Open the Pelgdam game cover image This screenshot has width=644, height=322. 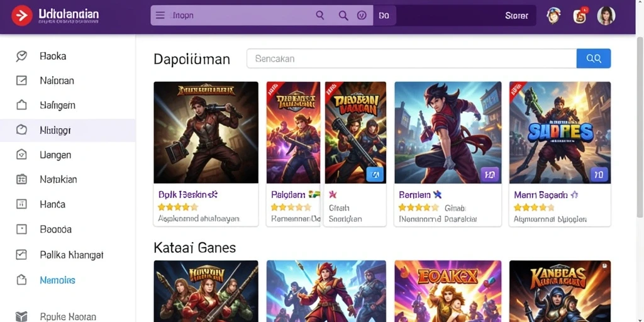coord(293,132)
